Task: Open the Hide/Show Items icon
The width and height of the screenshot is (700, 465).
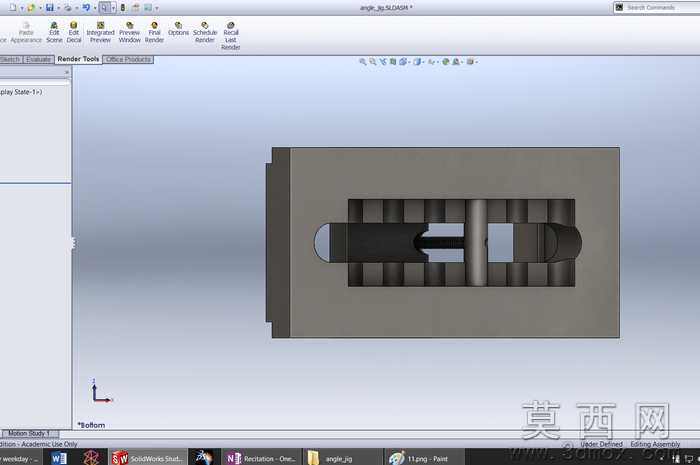Action: coord(431,62)
